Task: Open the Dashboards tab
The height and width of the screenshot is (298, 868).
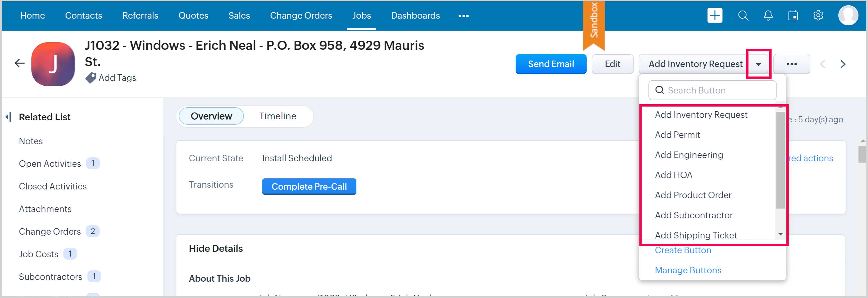Action: (415, 16)
